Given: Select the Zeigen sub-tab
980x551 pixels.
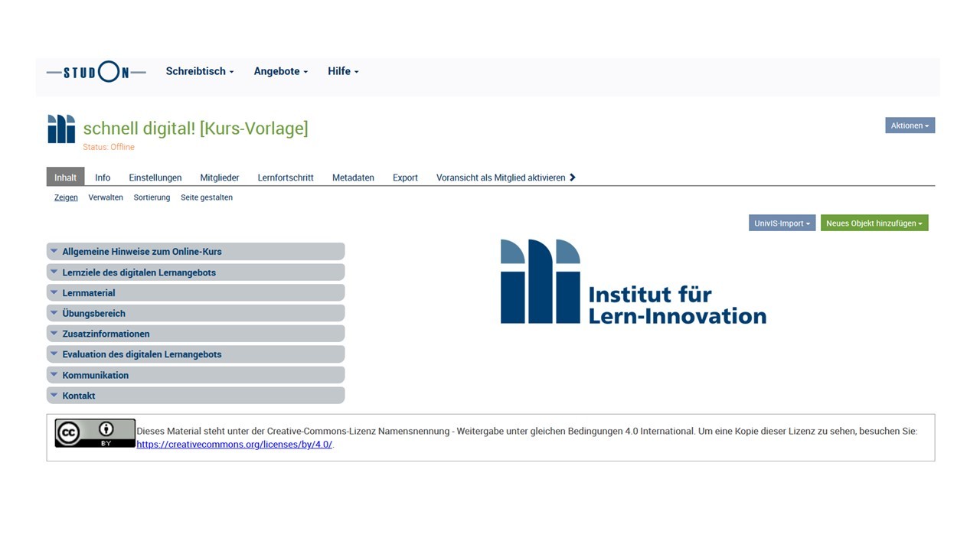Looking at the screenshot, I should point(66,197).
